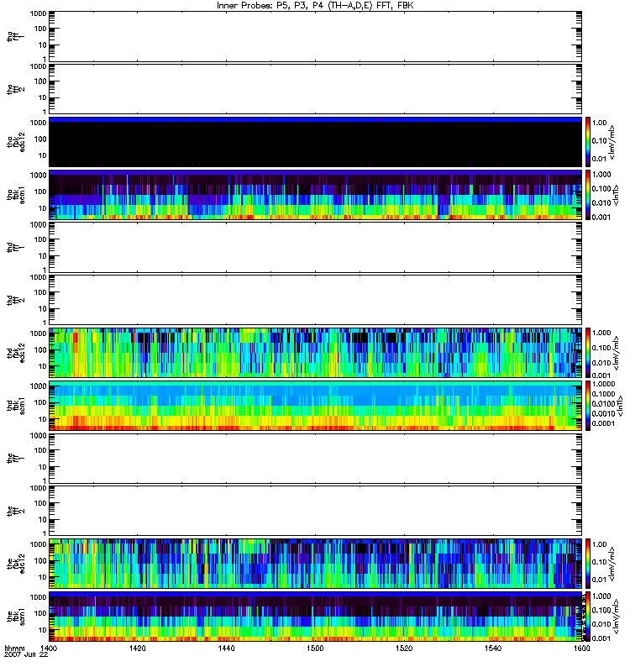Click inside the empty tha fff 1 panel
The image size is (630, 672).
point(316,36)
